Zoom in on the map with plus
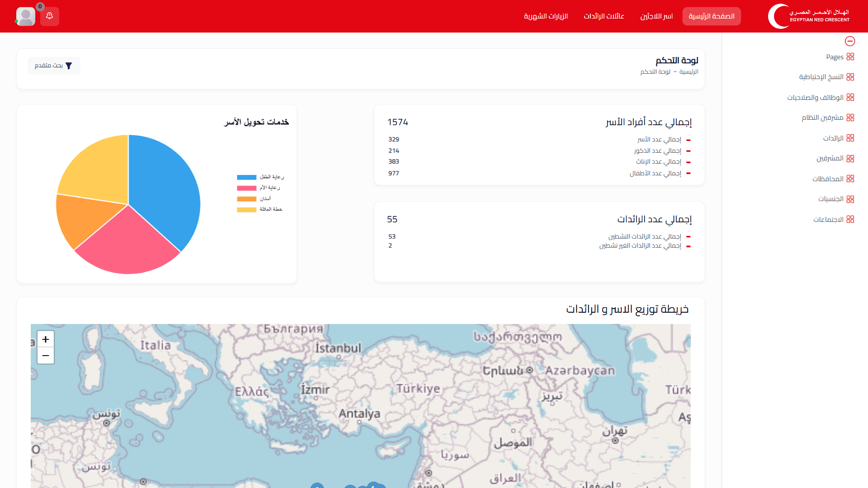The width and height of the screenshot is (868, 488). coord(46,339)
